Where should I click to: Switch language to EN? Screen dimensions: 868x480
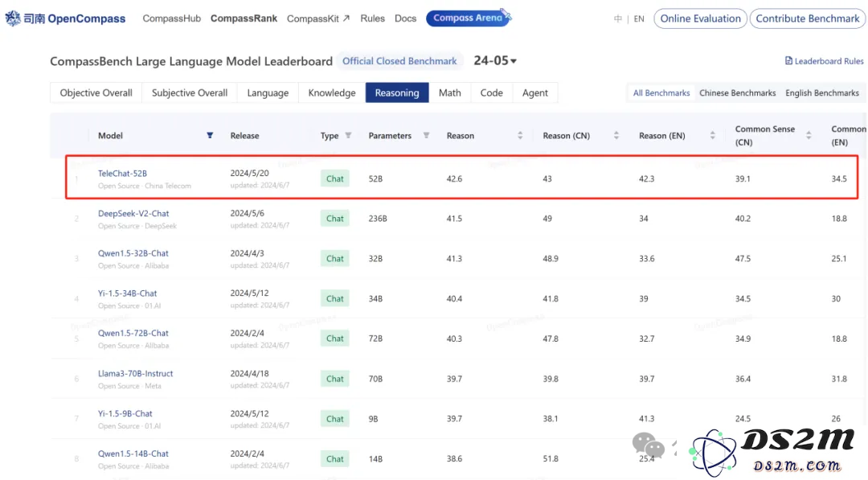point(639,18)
